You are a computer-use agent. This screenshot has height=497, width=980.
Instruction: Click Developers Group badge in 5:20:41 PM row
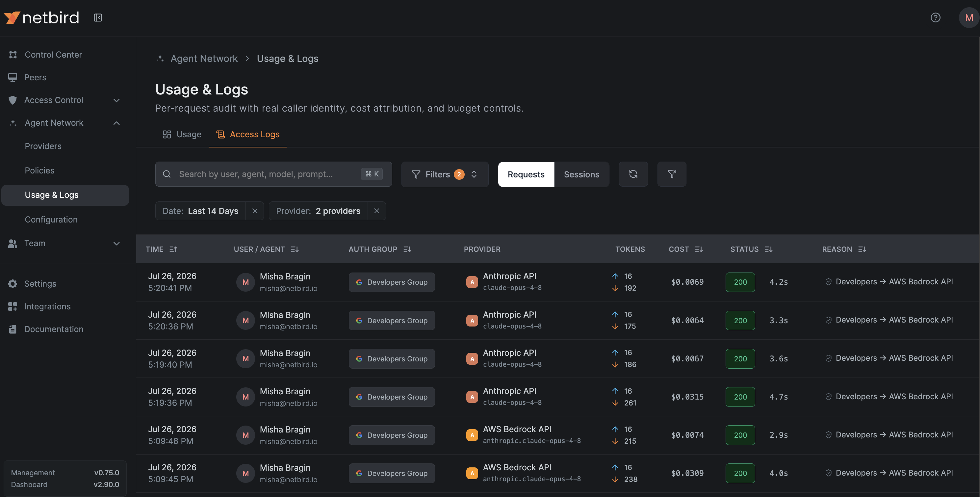(x=392, y=282)
